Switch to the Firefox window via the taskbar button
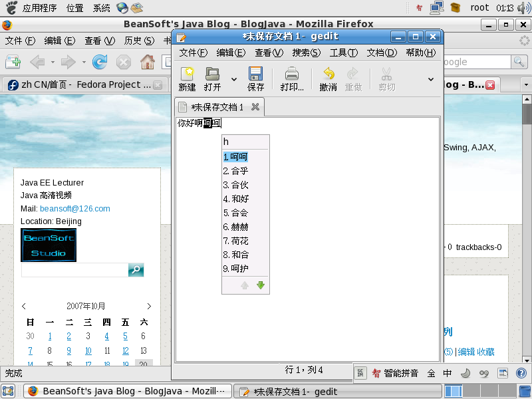The width and height of the screenshot is (532, 399). [x=128, y=391]
